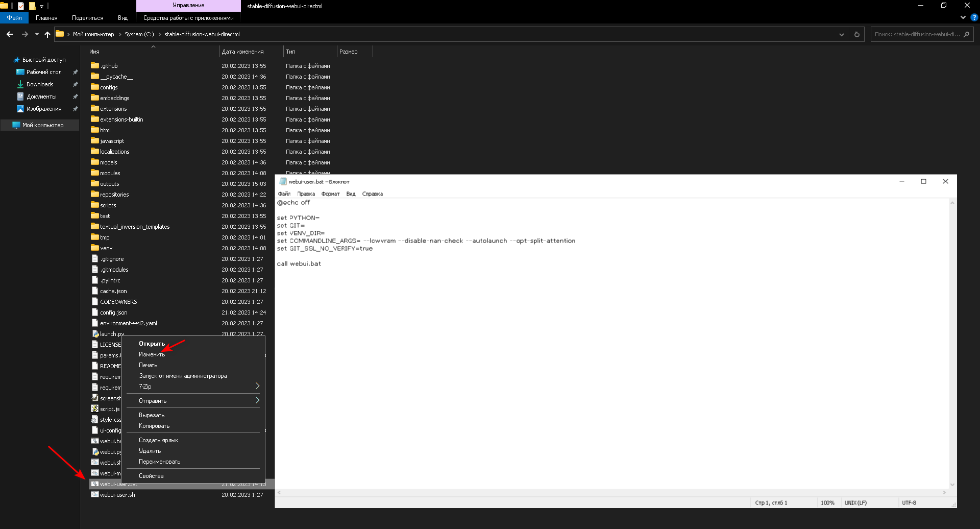Open Notepad Формат menu
The image size is (980, 529).
coord(330,194)
